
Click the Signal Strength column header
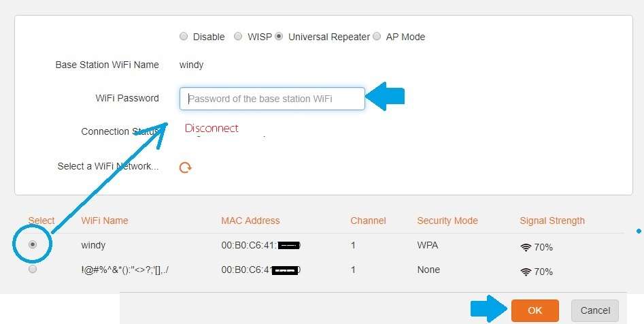552,221
